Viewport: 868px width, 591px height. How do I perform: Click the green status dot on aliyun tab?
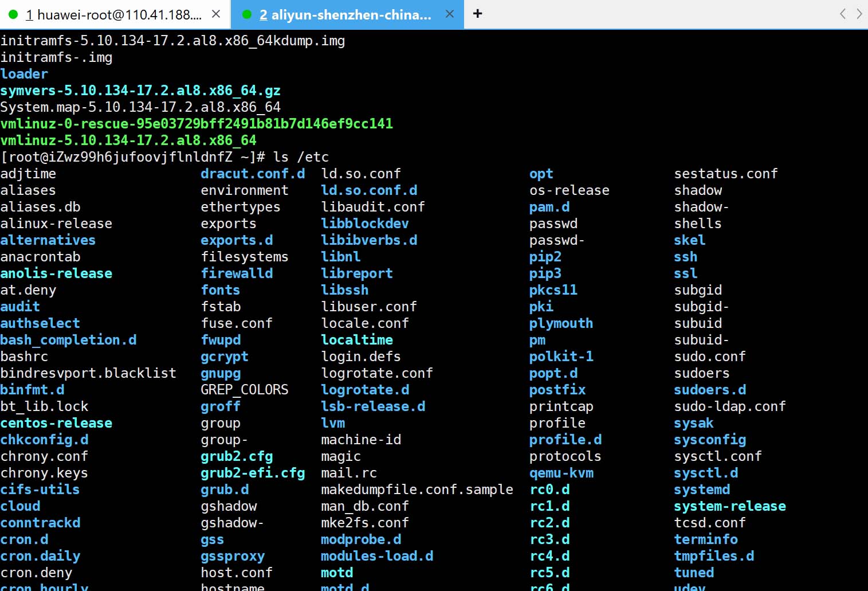[x=247, y=14]
